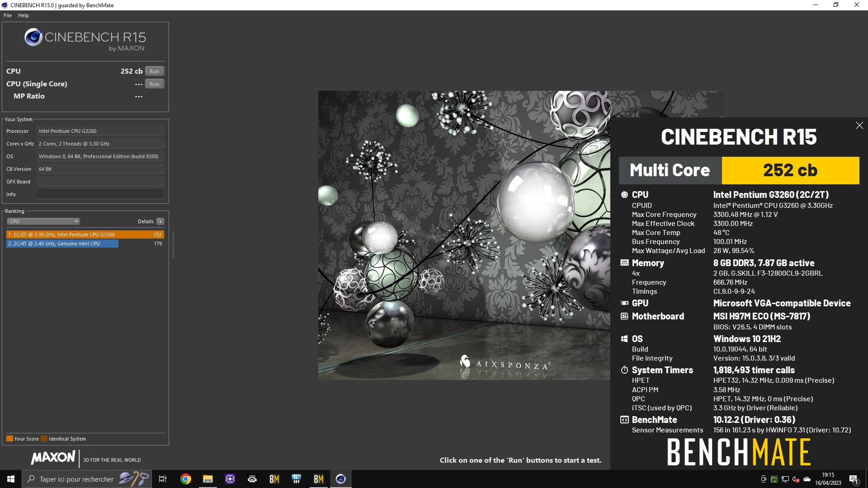The width and height of the screenshot is (868, 488).
Task: Click the BenchMate code icon in panel
Action: pyautogui.click(x=624, y=420)
